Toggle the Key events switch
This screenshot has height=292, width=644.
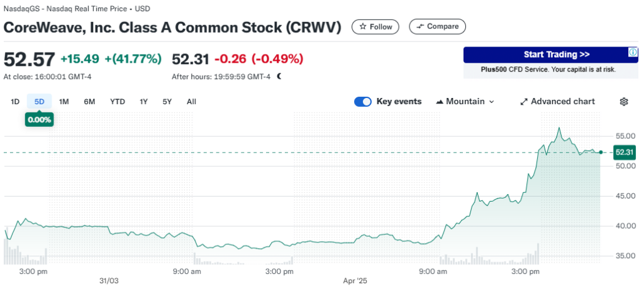[363, 102]
